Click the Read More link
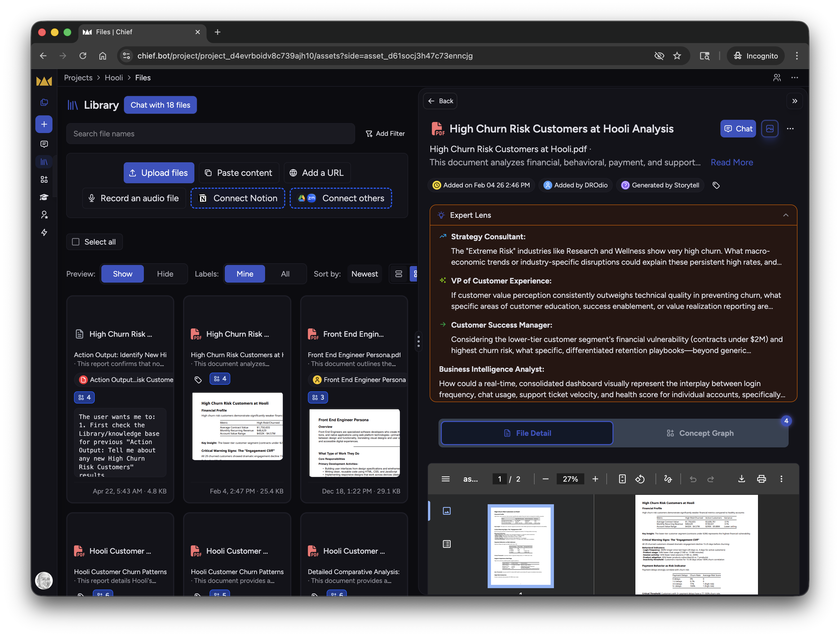The image size is (840, 637). pyautogui.click(x=731, y=162)
